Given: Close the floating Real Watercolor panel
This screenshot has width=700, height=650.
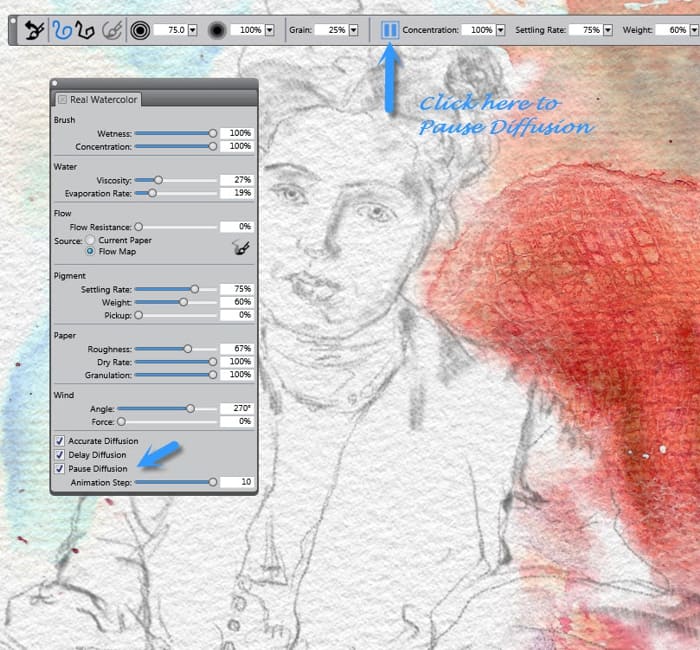Looking at the screenshot, I should pyautogui.click(x=54, y=83).
